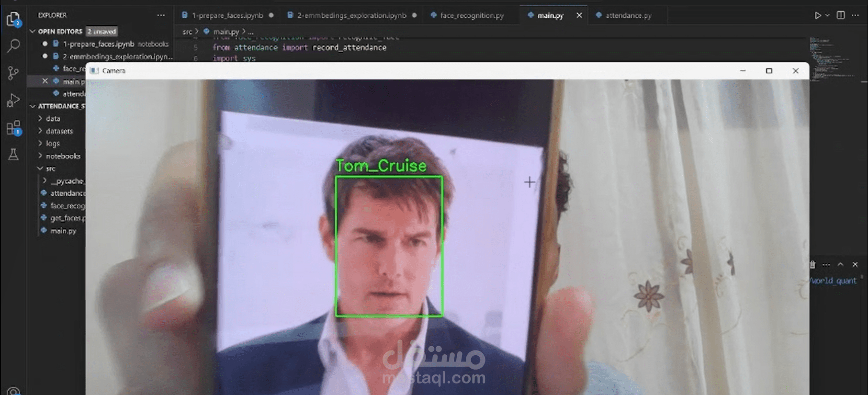Close the main.py editor tab
Image resolution: width=868 pixels, height=395 pixels.
click(x=579, y=15)
